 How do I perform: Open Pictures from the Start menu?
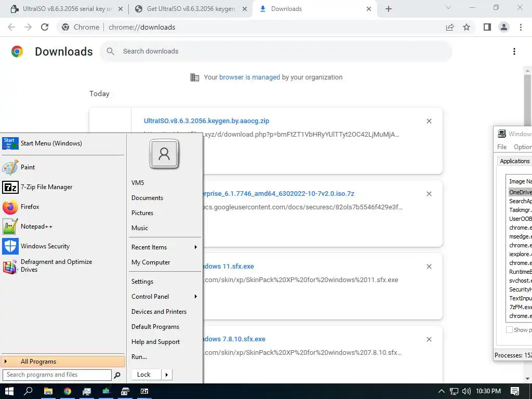142,212
